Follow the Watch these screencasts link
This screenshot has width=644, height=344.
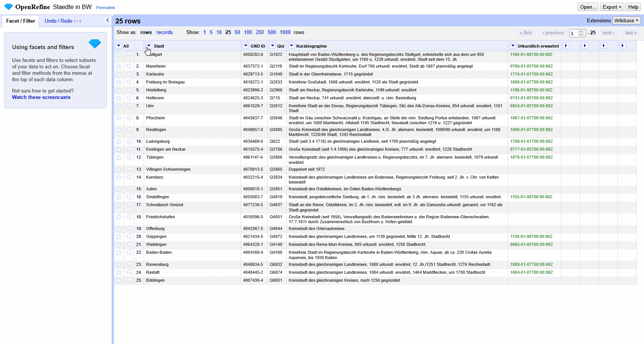[41, 97]
